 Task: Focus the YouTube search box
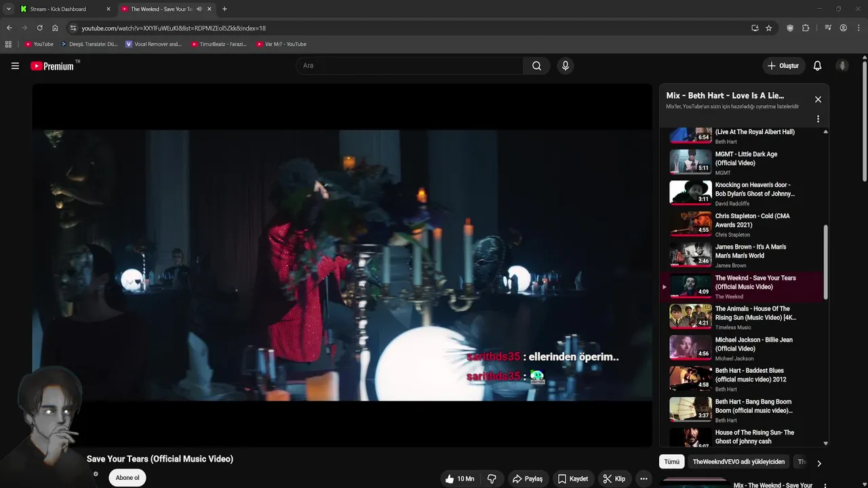click(x=410, y=66)
